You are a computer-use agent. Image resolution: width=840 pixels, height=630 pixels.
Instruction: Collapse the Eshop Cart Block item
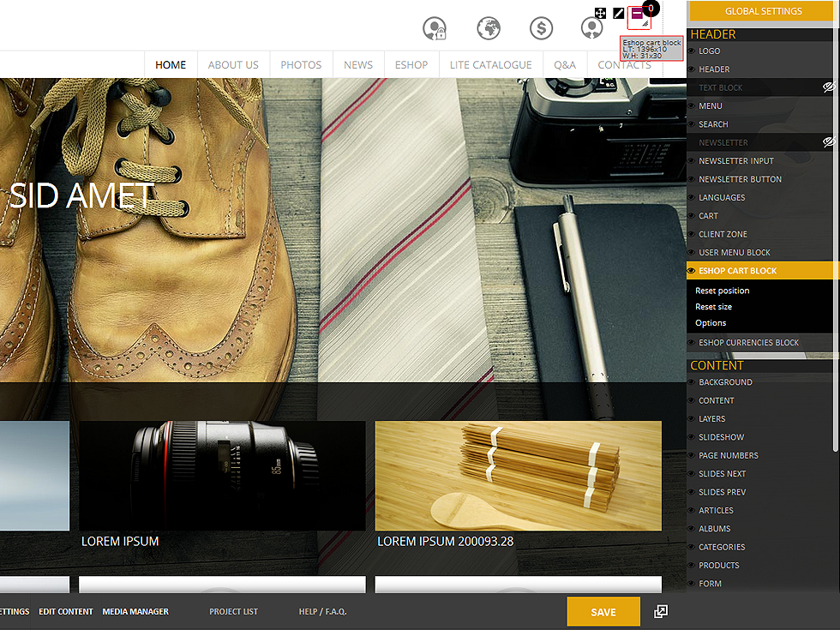(x=737, y=271)
